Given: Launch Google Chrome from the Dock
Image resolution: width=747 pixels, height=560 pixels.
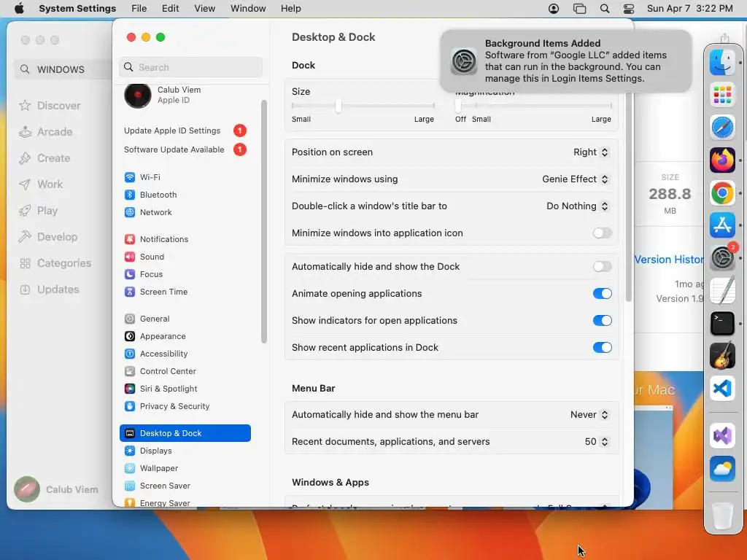Looking at the screenshot, I should (722, 192).
